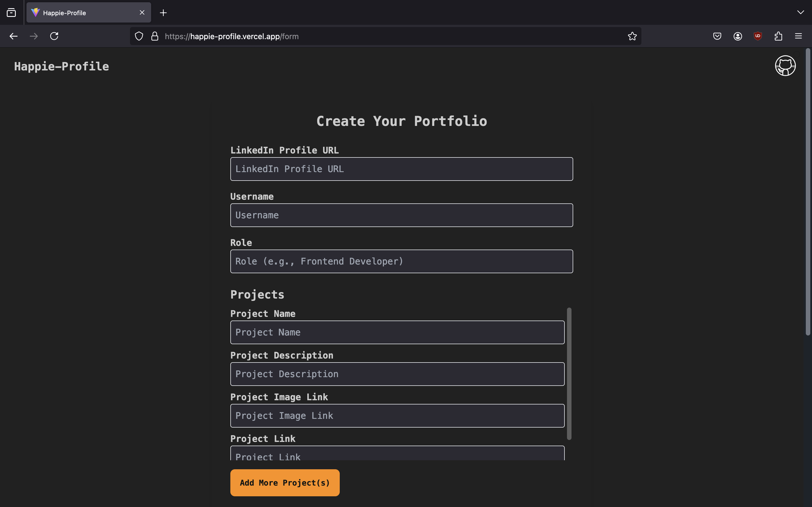Reload the current page
The width and height of the screenshot is (812, 507).
coord(54,36)
